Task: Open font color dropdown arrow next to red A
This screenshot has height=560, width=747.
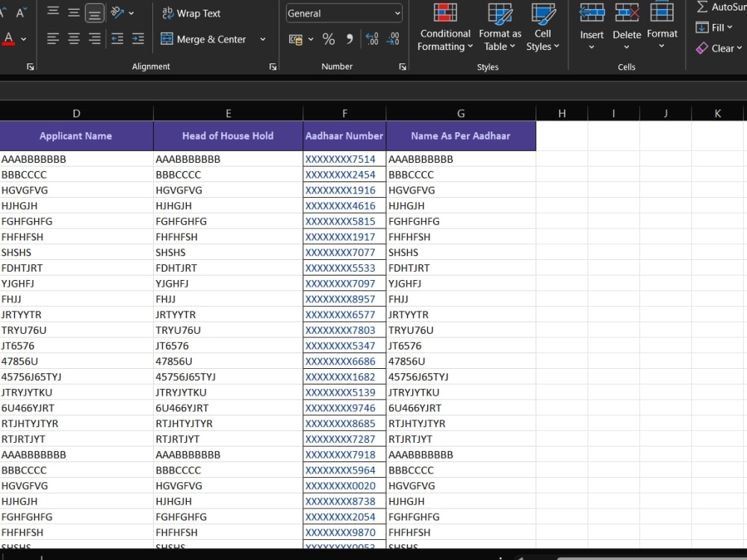Action: tap(24, 39)
